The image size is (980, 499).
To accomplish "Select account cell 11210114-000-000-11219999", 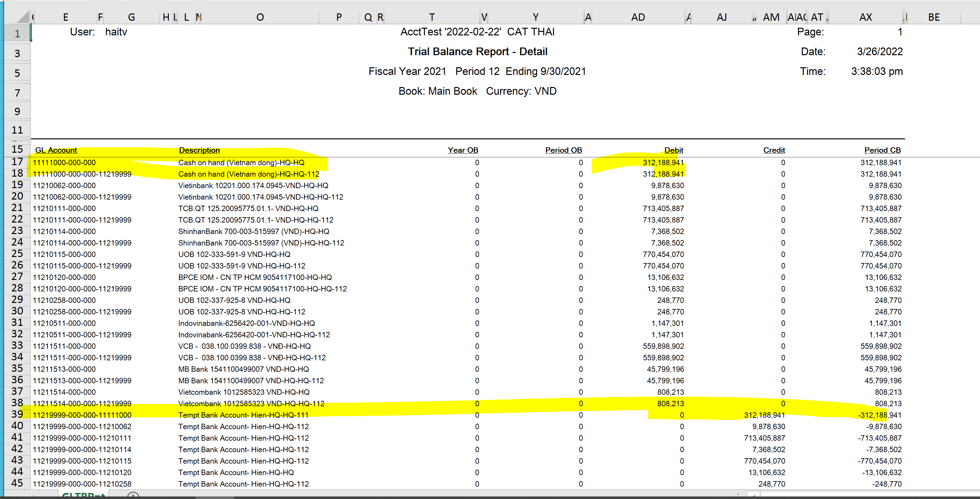I will click(82, 243).
